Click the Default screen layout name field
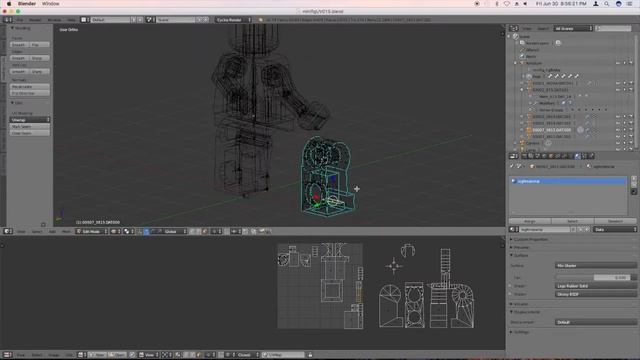This screenshot has height=360, width=640. [x=110, y=20]
